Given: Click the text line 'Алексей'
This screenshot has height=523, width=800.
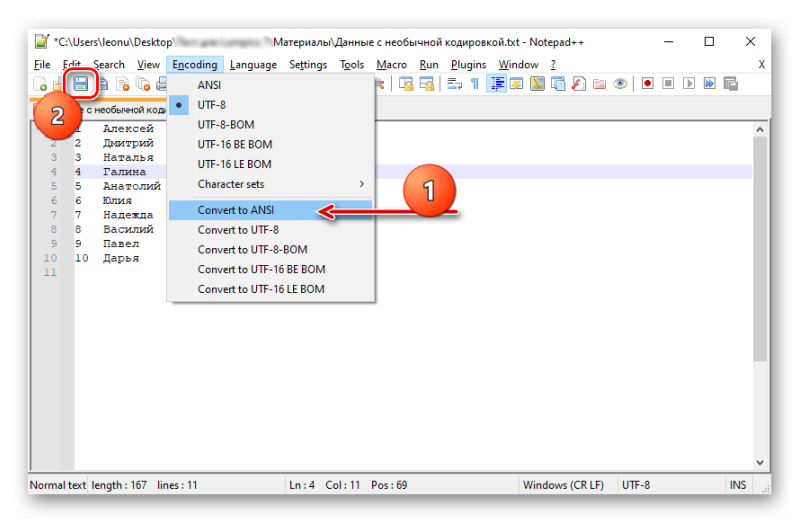Looking at the screenshot, I should tap(128, 129).
